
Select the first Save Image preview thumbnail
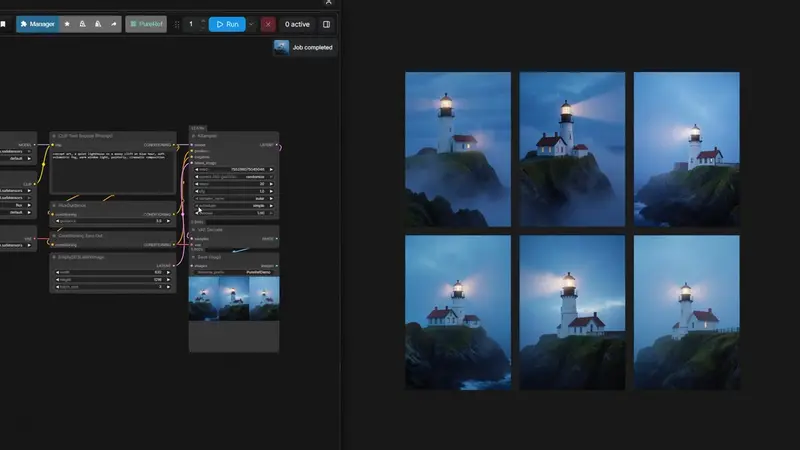[204, 299]
